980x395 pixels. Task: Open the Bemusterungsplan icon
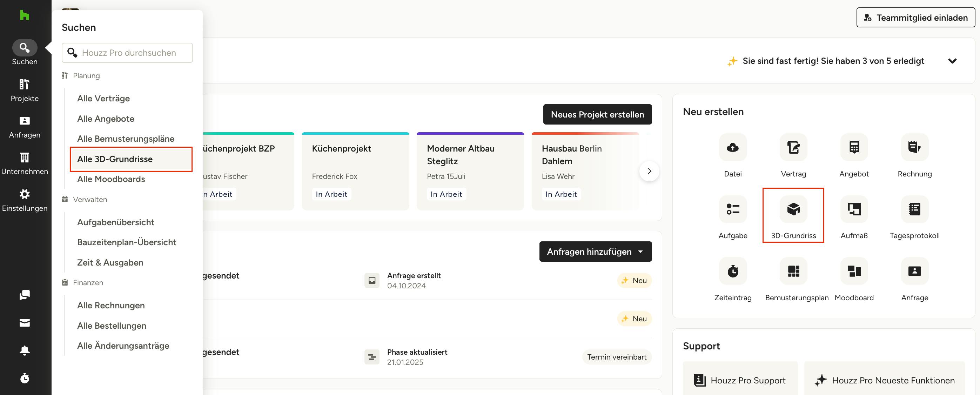793,271
